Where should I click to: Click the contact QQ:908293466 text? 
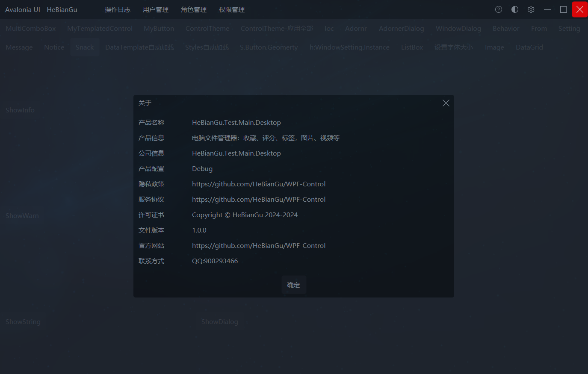(215, 261)
